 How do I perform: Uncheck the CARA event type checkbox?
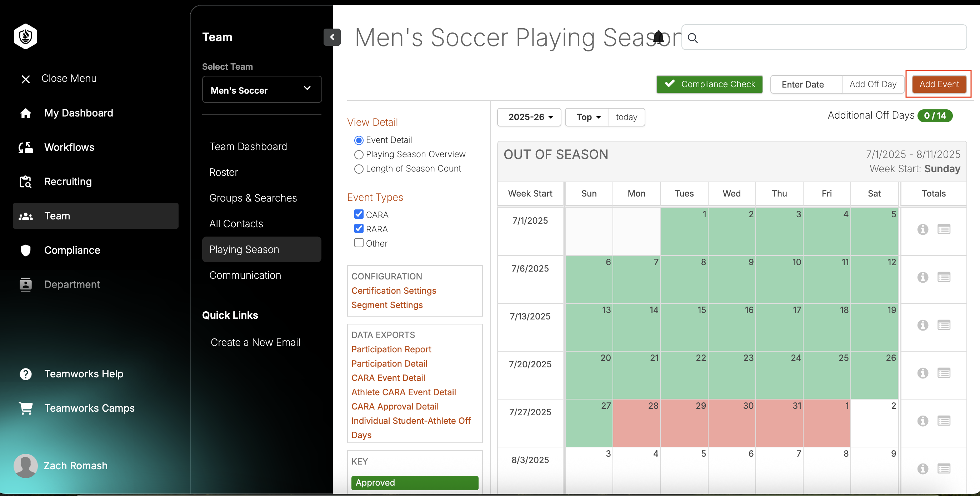(x=358, y=214)
